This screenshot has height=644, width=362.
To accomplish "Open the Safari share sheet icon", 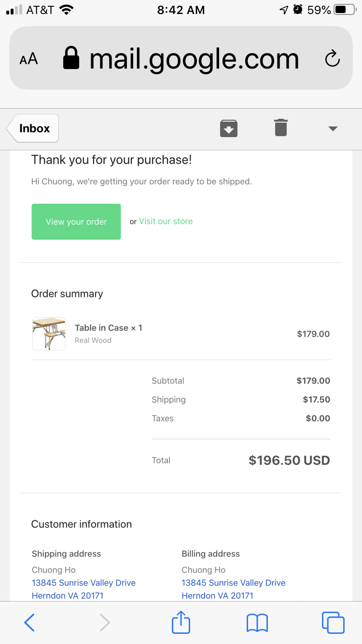I will point(181,621).
